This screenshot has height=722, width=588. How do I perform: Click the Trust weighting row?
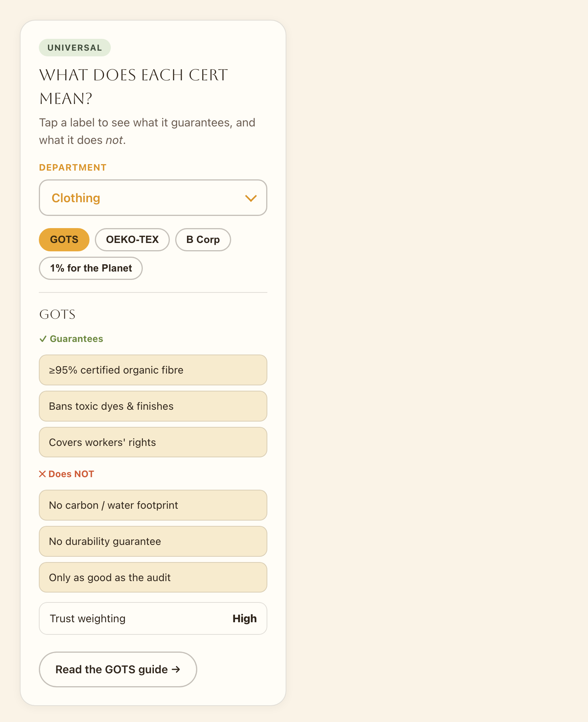coord(153,618)
